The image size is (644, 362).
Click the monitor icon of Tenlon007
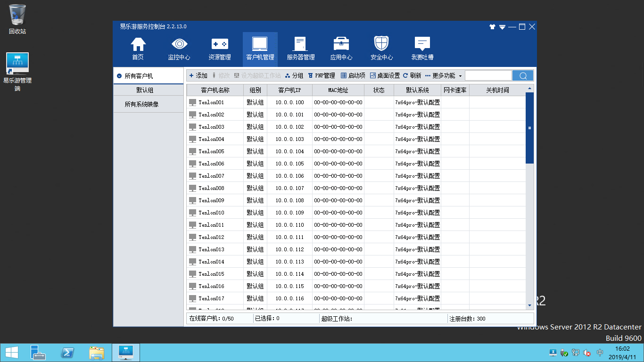coord(192,176)
